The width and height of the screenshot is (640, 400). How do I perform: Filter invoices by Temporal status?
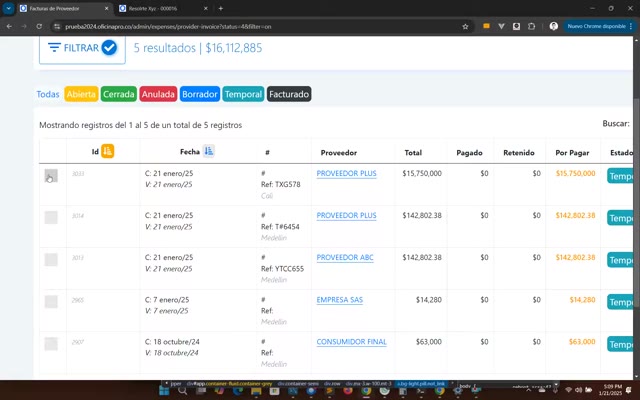click(243, 94)
